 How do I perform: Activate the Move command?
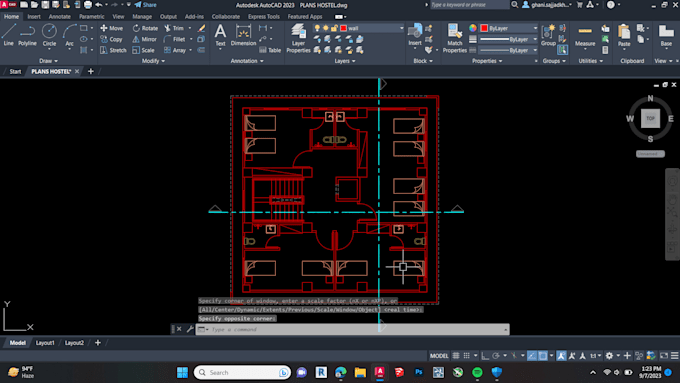pos(112,28)
